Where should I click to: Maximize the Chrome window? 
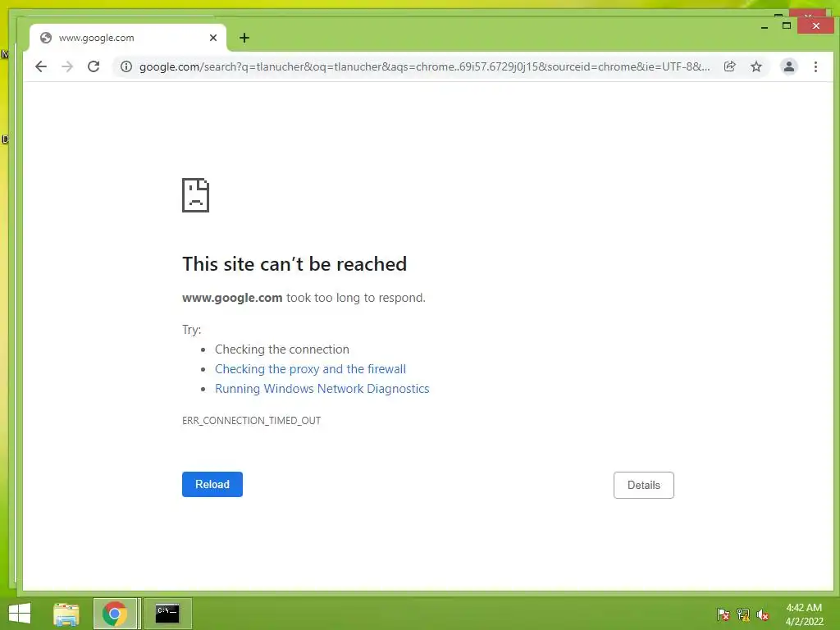787,25
